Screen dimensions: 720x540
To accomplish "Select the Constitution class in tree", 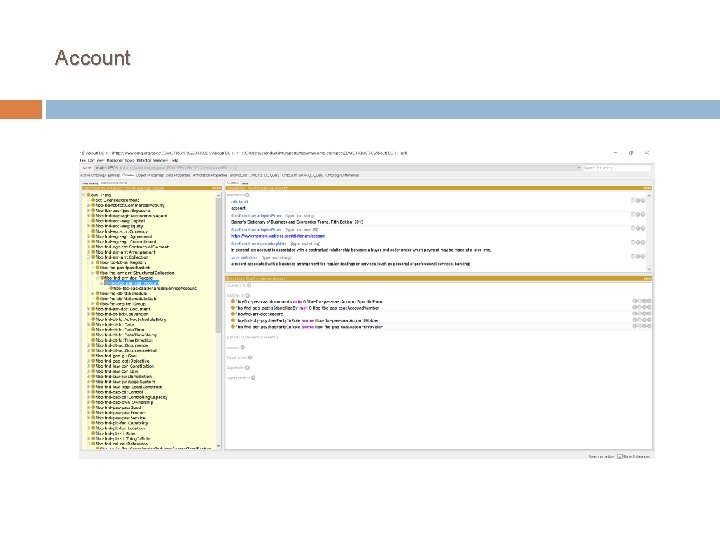I will (x=125, y=366).
